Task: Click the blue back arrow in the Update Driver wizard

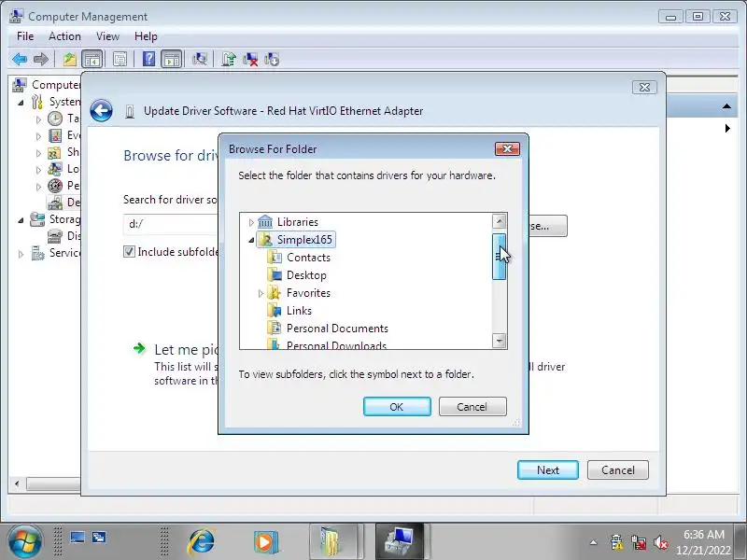Action: (101, 111)
